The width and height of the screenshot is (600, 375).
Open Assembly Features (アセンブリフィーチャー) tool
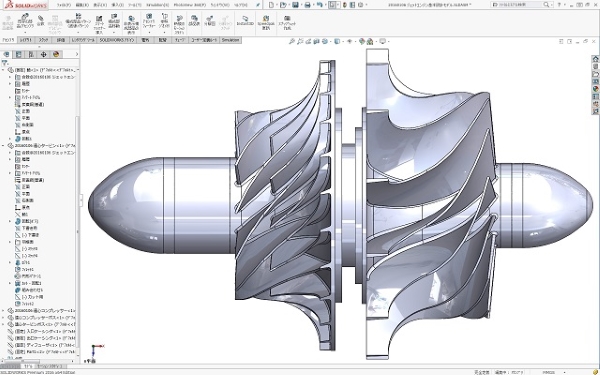(149, 21)
